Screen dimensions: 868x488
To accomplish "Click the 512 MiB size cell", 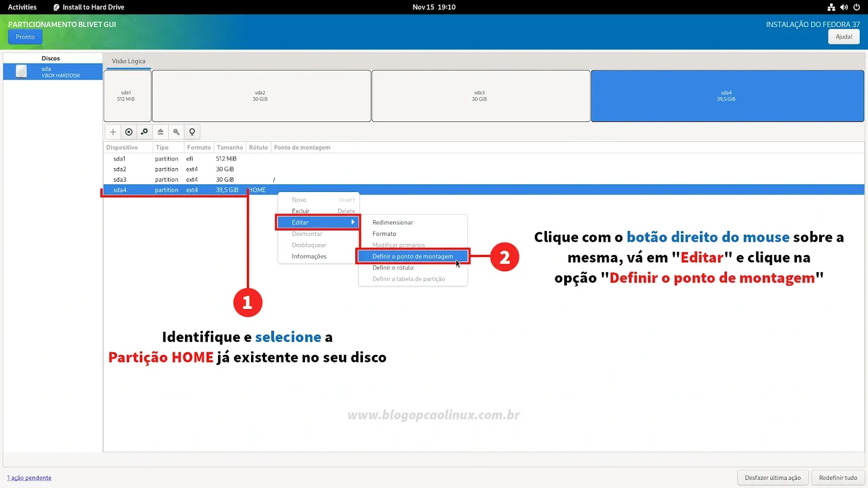I will coord(226,159).
